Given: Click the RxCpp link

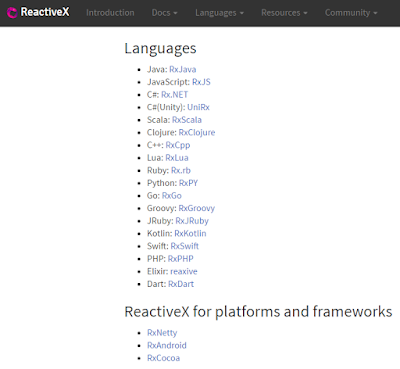Looking at the screenshot, I should 178,145.
